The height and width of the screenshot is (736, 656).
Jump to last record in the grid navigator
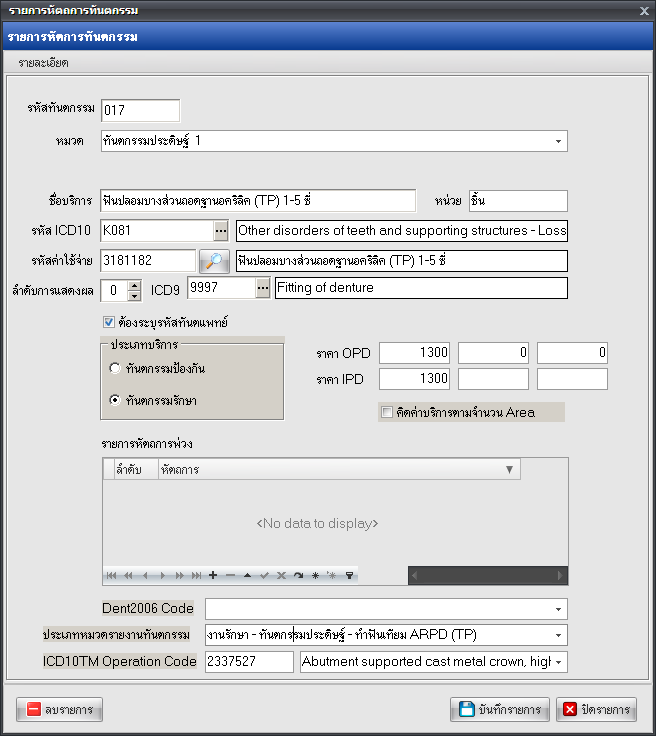(x=196, y=575)
